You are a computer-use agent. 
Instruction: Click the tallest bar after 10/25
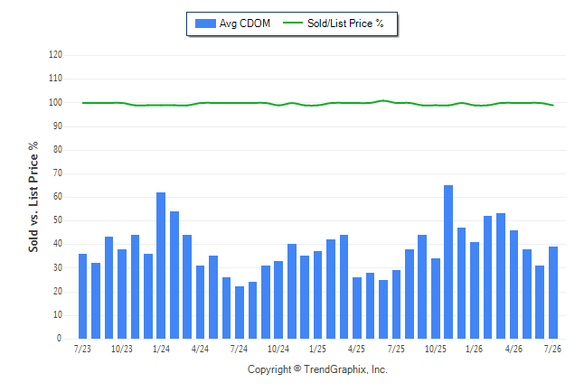coord(448,262)
